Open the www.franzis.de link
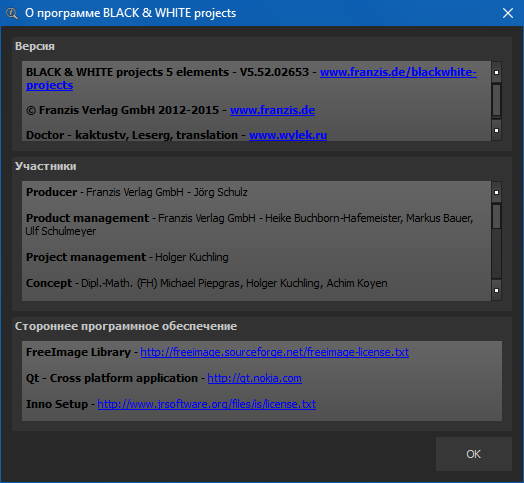Image resolution: width=524 pixels, height=483 pixels. [272, 110]
